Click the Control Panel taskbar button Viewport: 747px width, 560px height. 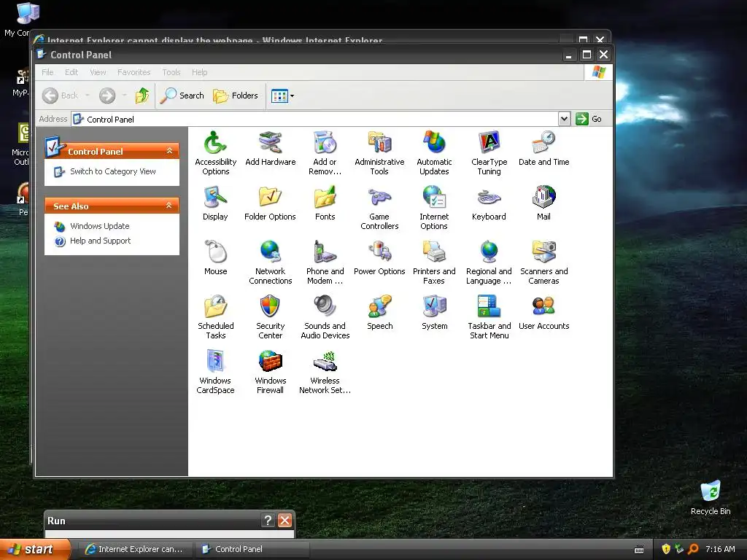coord(252,549)
